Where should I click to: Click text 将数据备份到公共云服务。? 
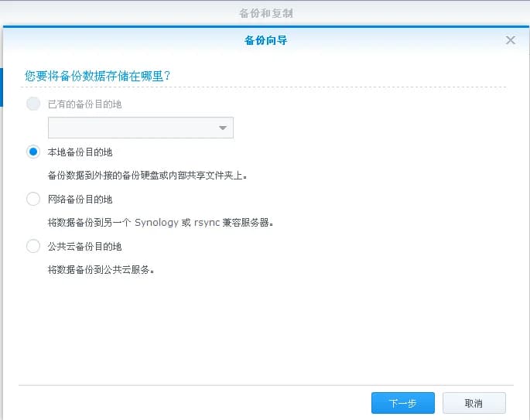tap(101, 270)
